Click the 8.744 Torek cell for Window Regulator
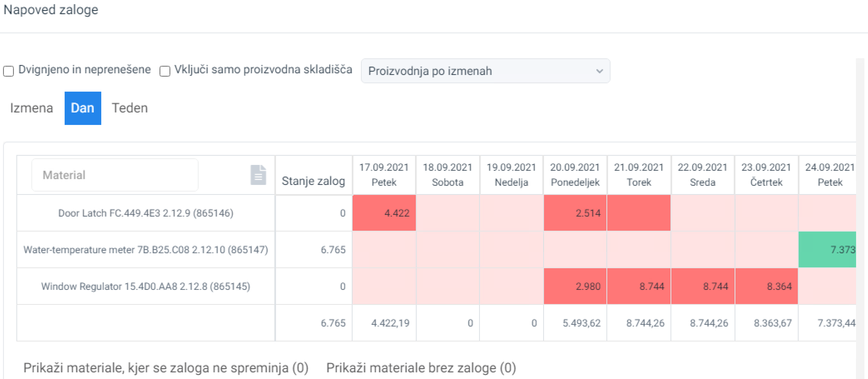The height and width of the screenshot is (379, 868). pyautogui.click(x=639, y=286)
